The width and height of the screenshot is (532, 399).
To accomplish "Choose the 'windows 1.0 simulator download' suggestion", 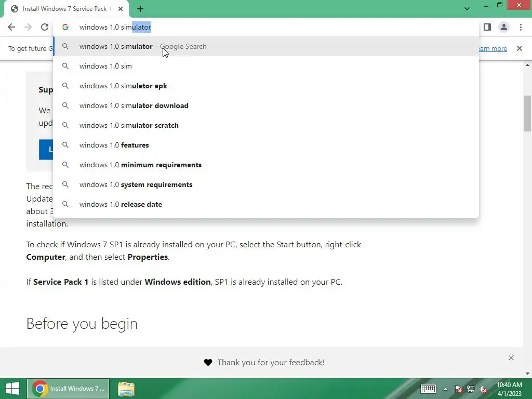I will pyautogui.click(x=266, y=105).
